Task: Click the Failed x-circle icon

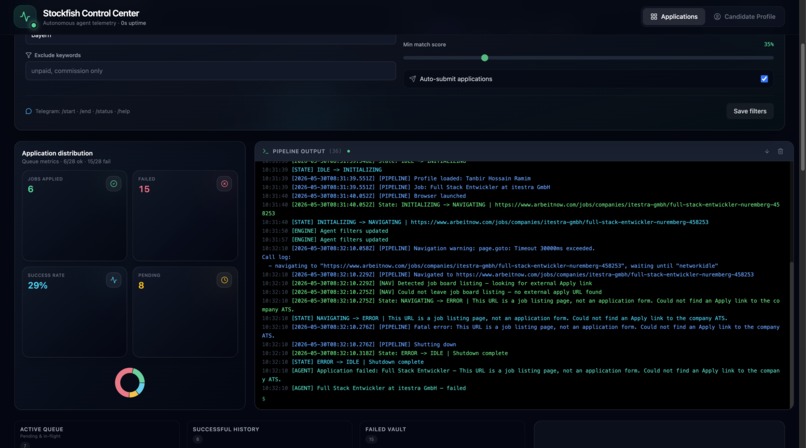Action: (224, 183)
